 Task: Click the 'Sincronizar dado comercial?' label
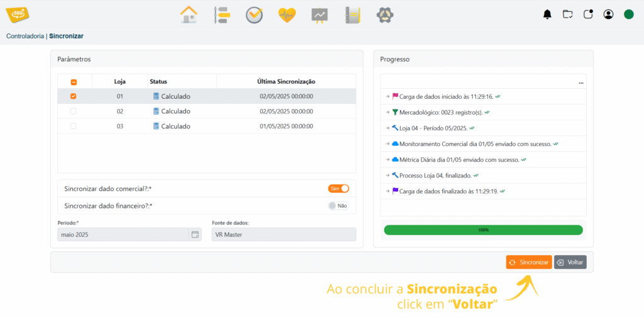click(x=108, y=189)
